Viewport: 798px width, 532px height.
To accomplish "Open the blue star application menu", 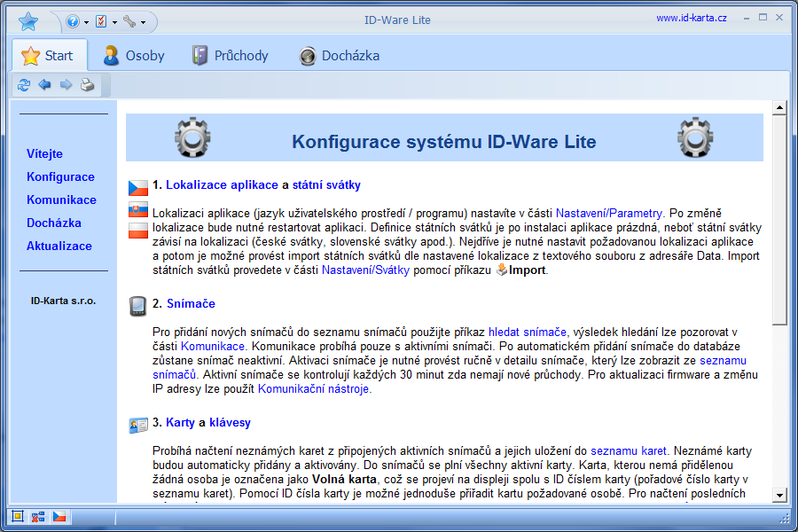I will [28, 21].
